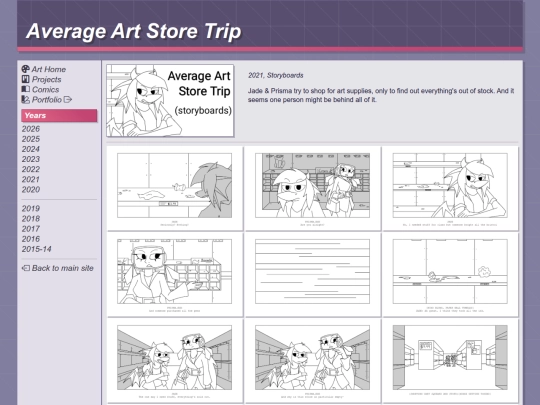Browse art from year 2023

tap(31, 159)
